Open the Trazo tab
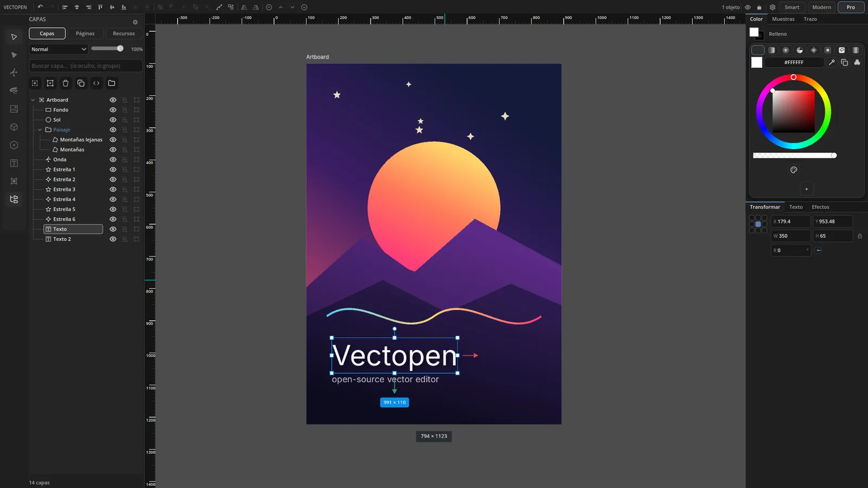The image size is (868, 488). tap(810, 19)
